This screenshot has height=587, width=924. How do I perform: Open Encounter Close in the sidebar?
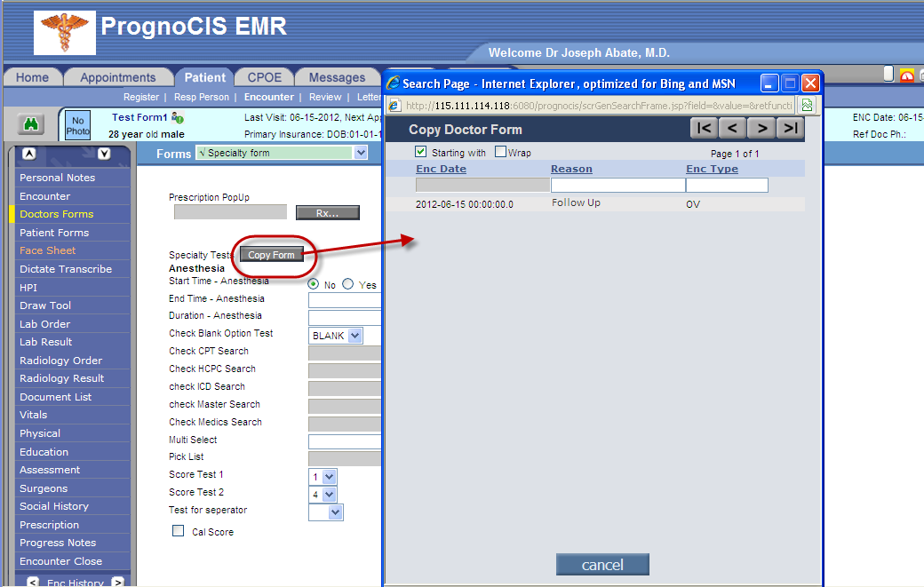click(x=60, y=561)
